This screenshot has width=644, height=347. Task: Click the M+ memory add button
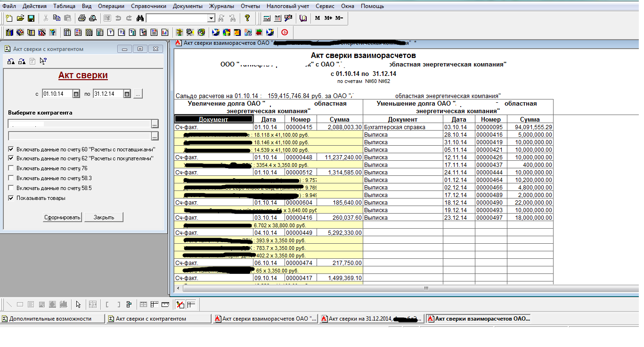coord(328,18)
